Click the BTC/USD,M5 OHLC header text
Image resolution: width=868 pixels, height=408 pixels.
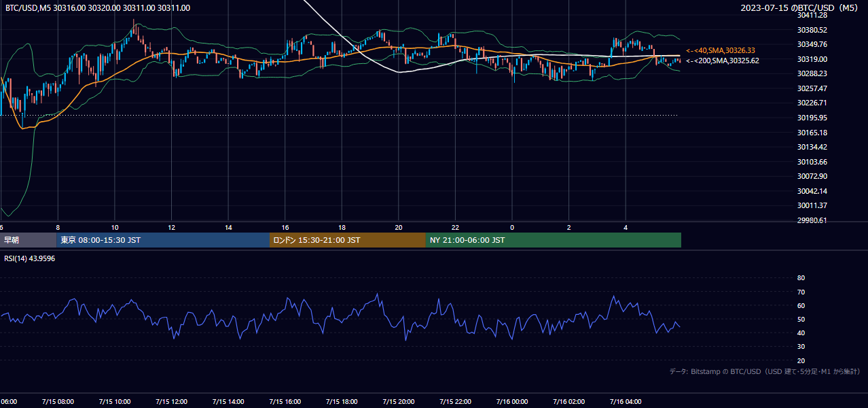(98, 8)
